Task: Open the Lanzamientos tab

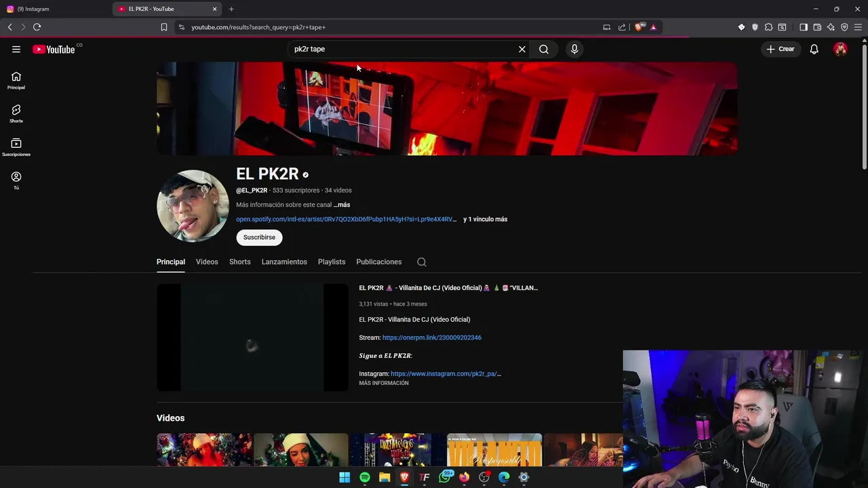Action: click(284, 262)
